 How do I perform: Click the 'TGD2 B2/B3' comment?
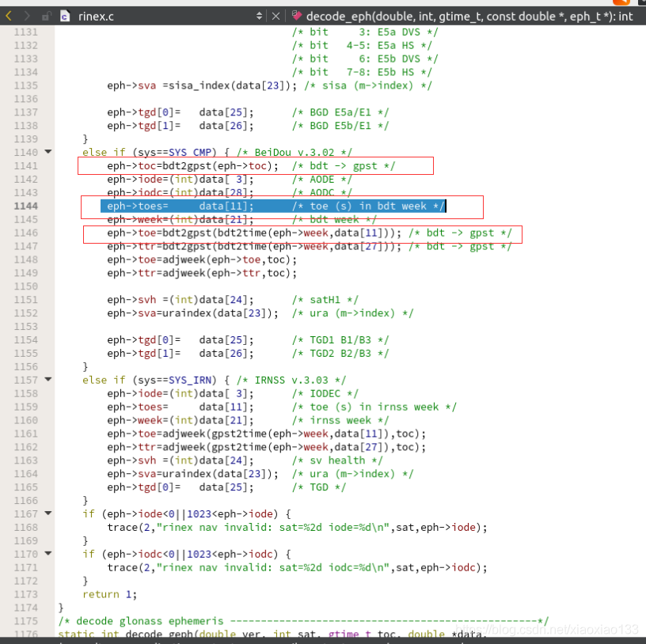click(x=340, y=354)
